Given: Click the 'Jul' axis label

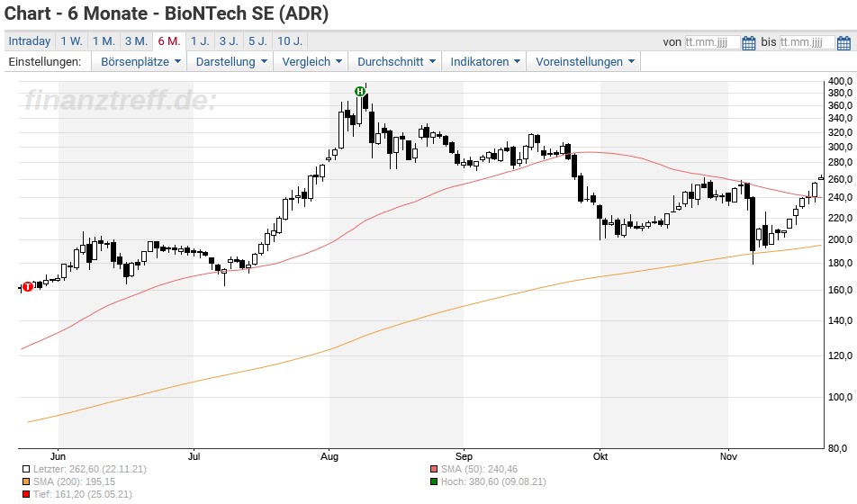Looking at the screenshot, I should click(194, 456).
